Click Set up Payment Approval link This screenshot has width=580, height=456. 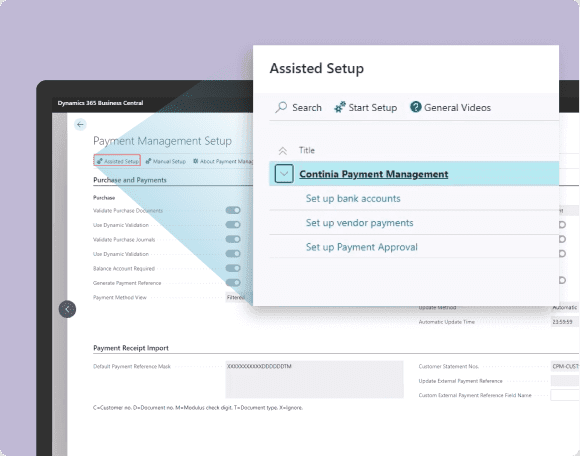[x=361, y=247]
